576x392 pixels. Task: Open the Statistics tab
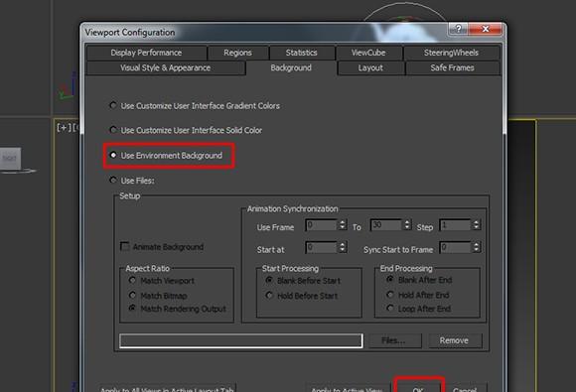[x=301, y=53]
